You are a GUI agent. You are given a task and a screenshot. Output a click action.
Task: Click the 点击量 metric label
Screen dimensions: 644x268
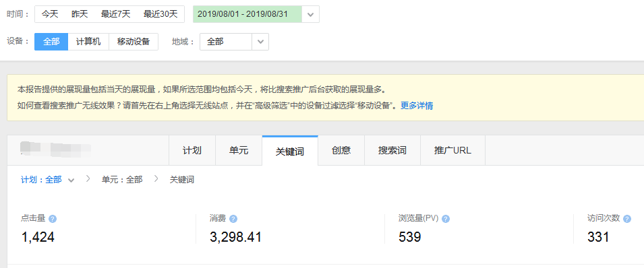point(33,218)
